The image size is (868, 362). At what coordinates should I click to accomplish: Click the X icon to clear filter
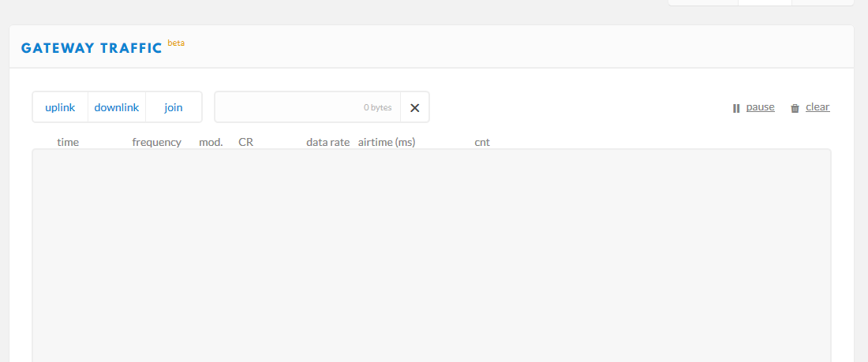pos(414,108)
